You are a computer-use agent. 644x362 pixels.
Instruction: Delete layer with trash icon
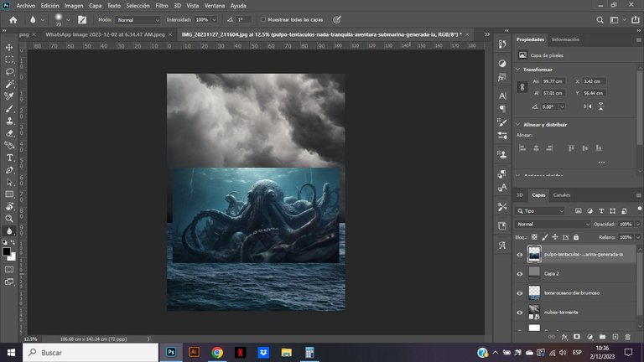pos(627,337)
